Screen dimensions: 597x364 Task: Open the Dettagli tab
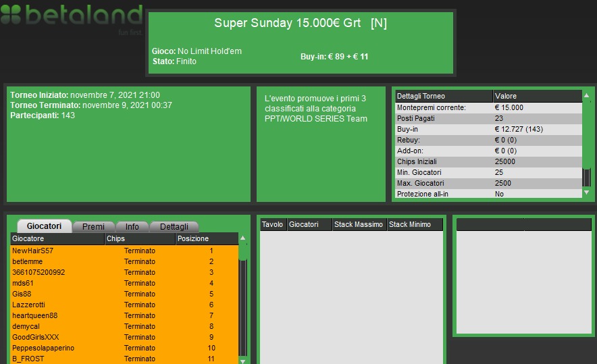[x=174, y=226]
